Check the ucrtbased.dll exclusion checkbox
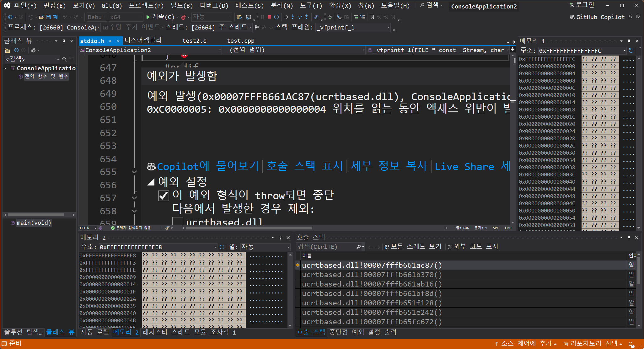The height and width of the screenshot is (349, 644). 178,222
